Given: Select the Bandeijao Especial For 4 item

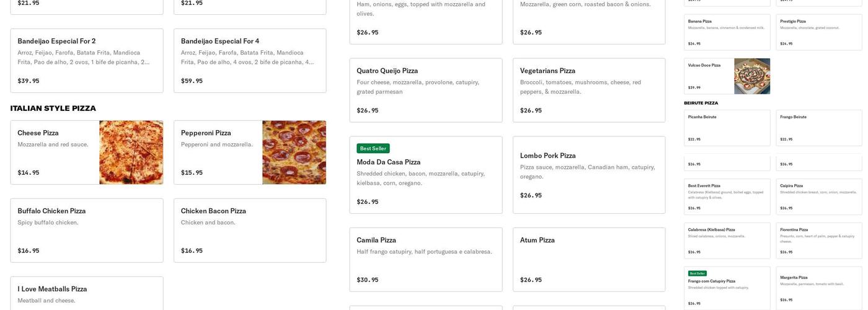Looking at the screenshot, I should point(250,61).
